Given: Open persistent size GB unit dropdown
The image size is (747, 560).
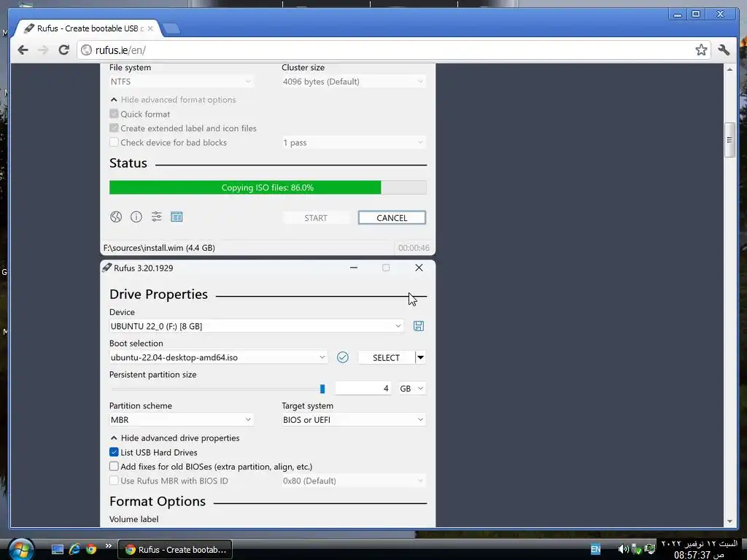Looking at the screenshot, I should click(x=411, y=389).
